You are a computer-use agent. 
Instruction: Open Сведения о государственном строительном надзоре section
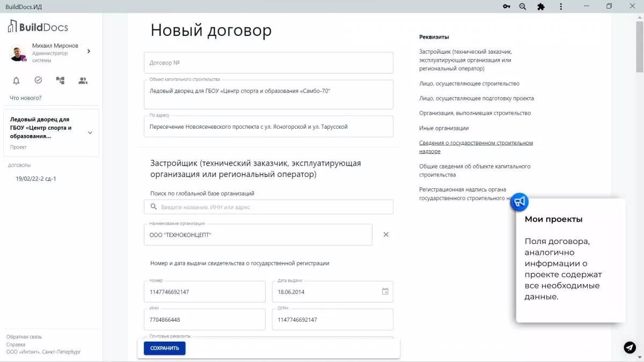[475, 146]
